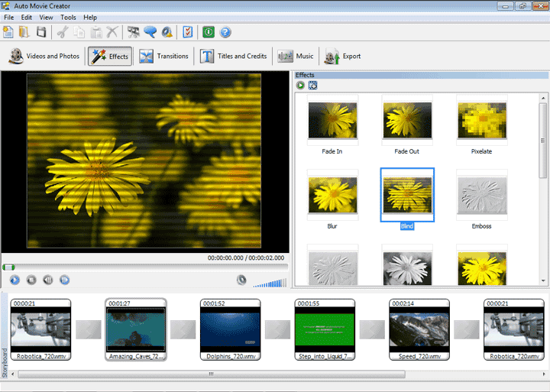Toggle the mute speaker icon
Viewport: 550px width, 392px height.
pyautogui.click(x=241, y=280)
